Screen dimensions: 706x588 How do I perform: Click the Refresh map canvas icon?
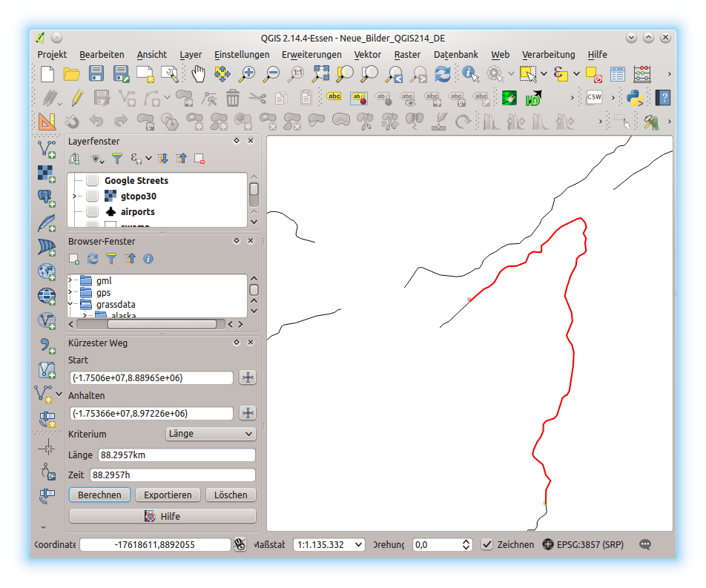point(443,73)
